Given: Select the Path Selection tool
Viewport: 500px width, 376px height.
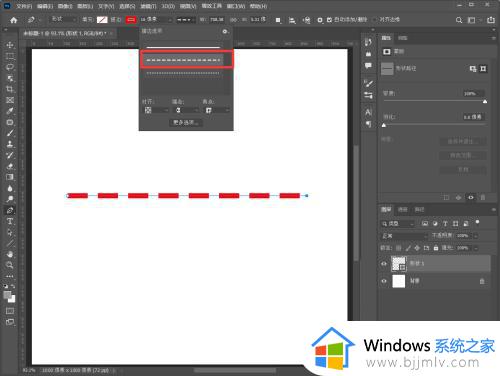Looking at the screenshot, I should (x=10, y=232).
